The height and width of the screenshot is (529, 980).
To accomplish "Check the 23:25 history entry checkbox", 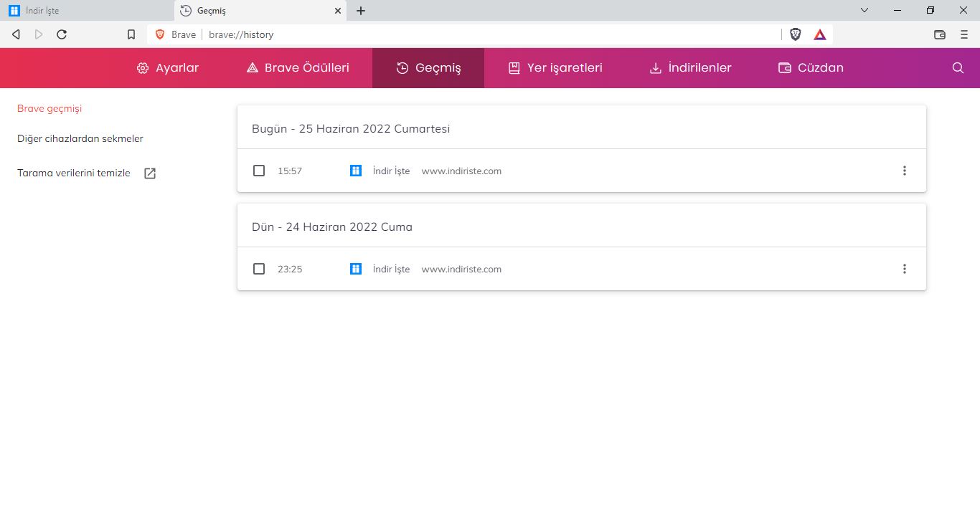I will tap(259, 269).
